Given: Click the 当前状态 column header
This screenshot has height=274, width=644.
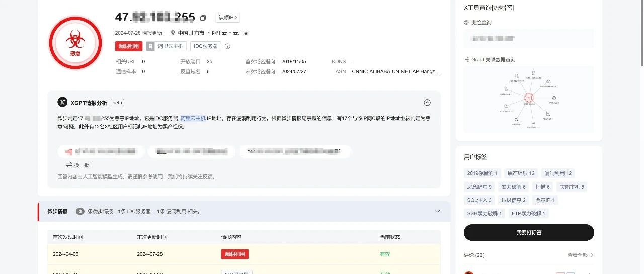Looking at the screenshot, I should click(x=390, y=237).
